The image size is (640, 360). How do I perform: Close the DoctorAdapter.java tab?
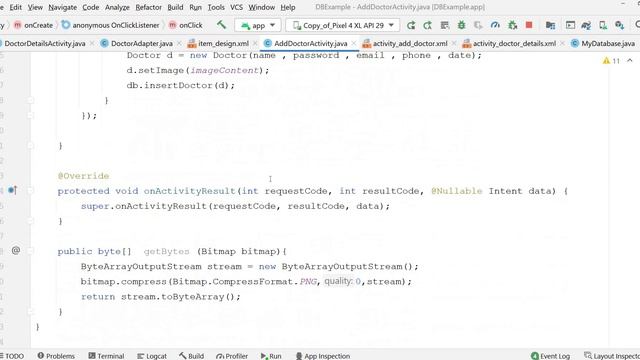pyautogui.click(x=179, y=43)
